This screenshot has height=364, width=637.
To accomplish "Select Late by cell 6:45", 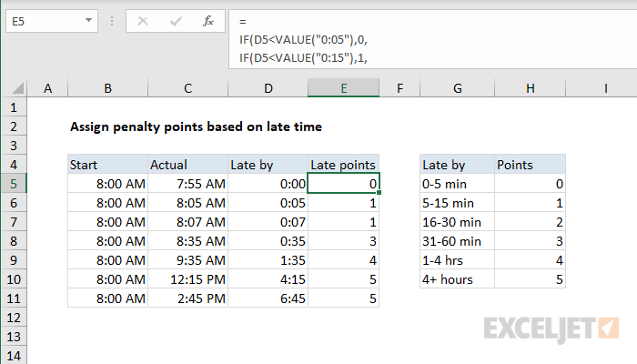I will tap(268, 298).
